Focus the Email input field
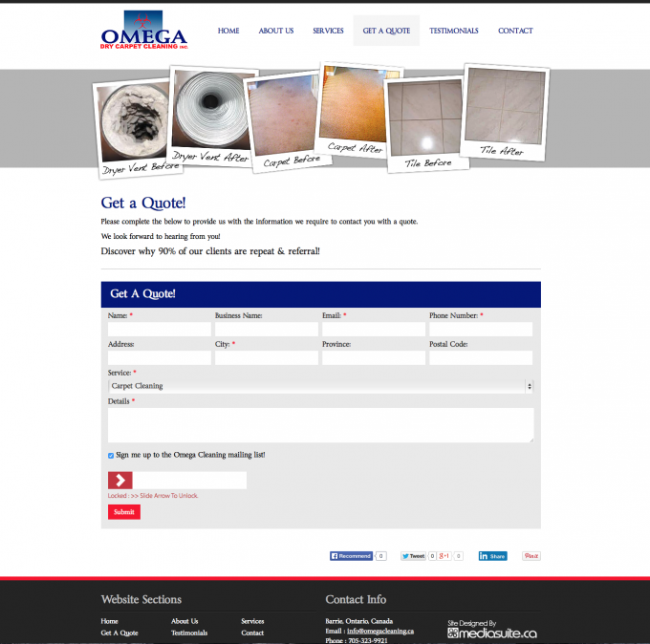This screenshot has height=644, width=650. click(x=373, y=329)
